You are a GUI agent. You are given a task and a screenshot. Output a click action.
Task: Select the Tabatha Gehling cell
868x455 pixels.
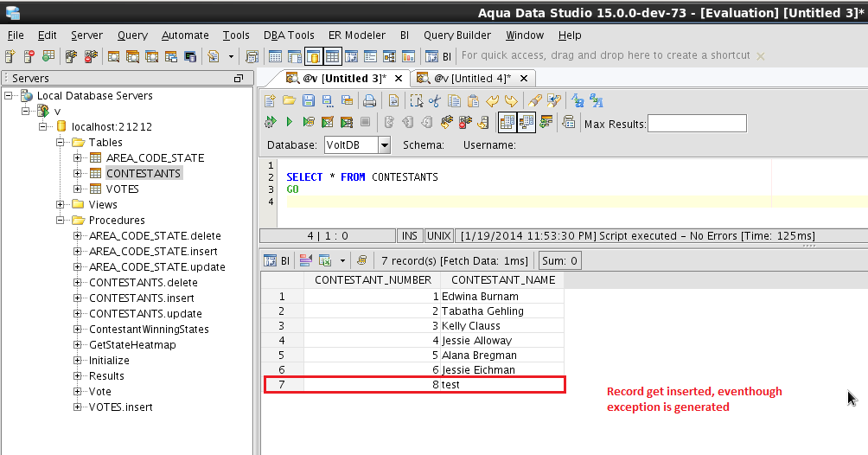(502, 311)
